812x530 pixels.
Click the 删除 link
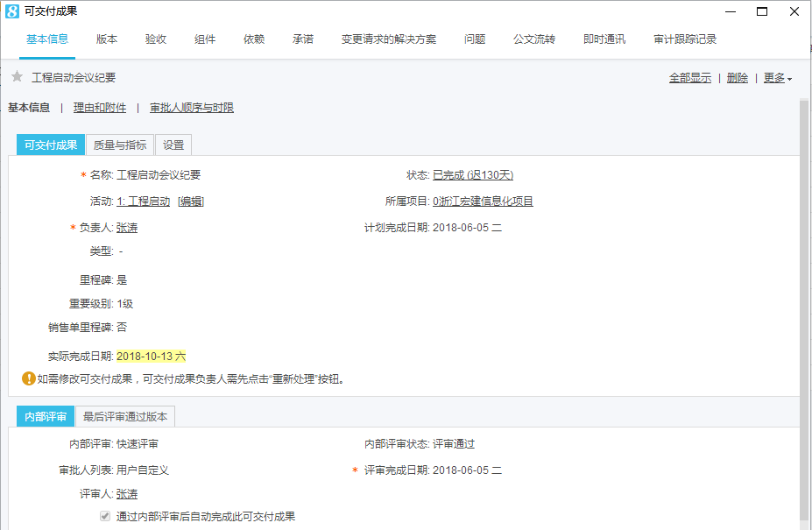738,78
